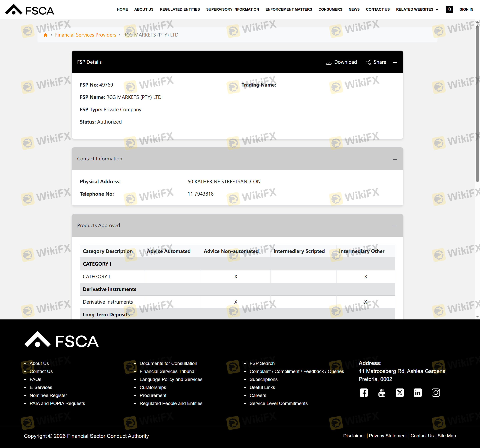The width and height of the screenshot is (480, 448).
Task: Open FSCA YouTube channel icon
Action: 381,392
